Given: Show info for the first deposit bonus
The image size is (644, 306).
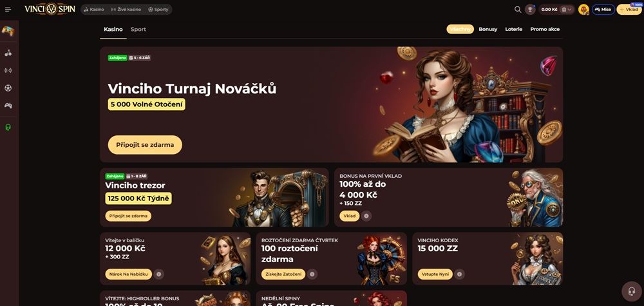Looking at the screenshot, I should 366,216.
